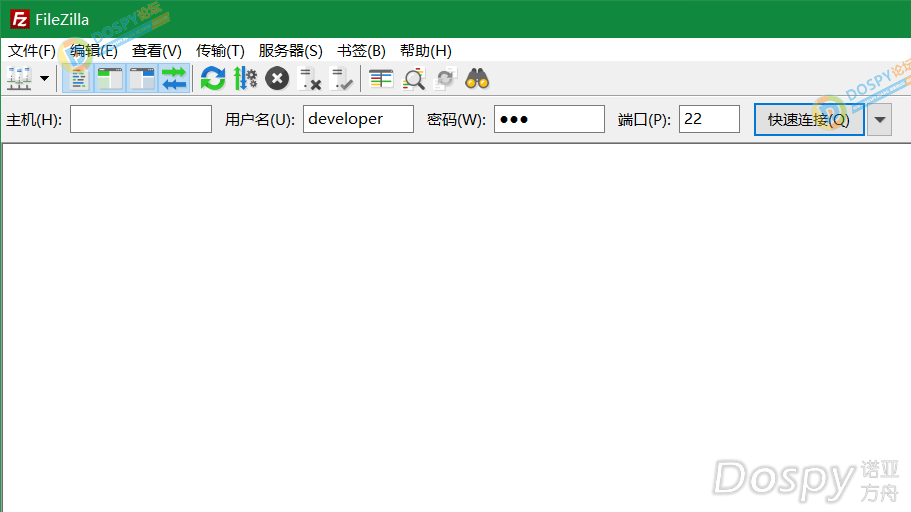The height and width of the screenshot is (512, 911).
Task: Reconnect to last server icon
Action: pyautogui.click(x=342, y=78)
